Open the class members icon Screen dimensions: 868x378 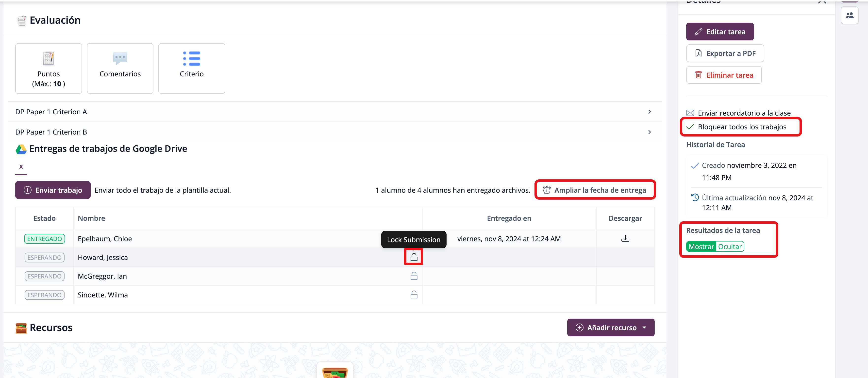(850, 16)
